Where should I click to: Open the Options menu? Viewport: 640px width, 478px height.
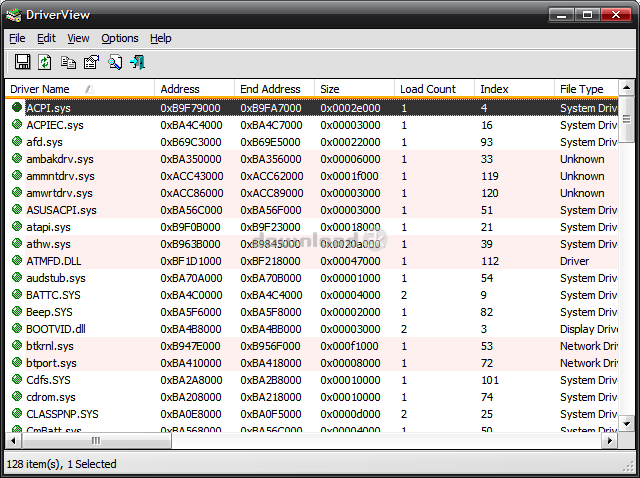pyautogui.click(x=120, y=38)
